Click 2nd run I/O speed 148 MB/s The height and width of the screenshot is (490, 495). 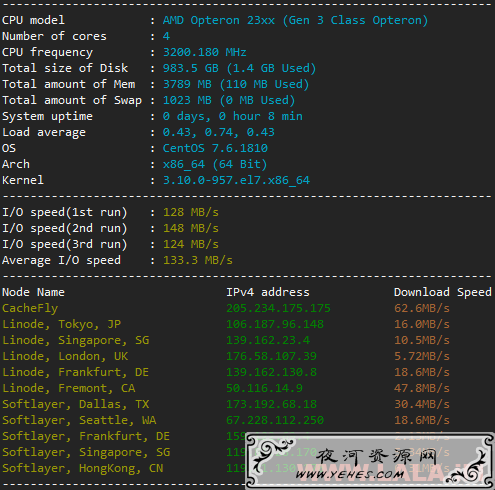[x=191, y=228]
